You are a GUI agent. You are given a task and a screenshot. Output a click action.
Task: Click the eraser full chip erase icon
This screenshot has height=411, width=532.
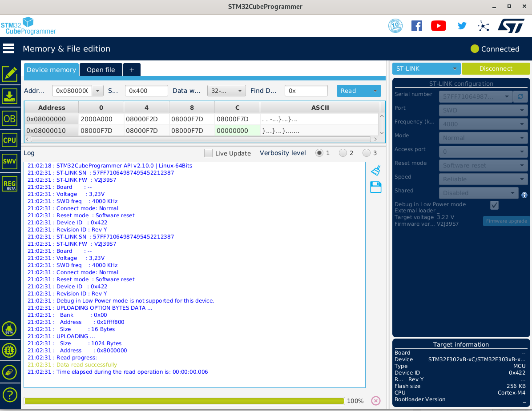pos(9,372)
